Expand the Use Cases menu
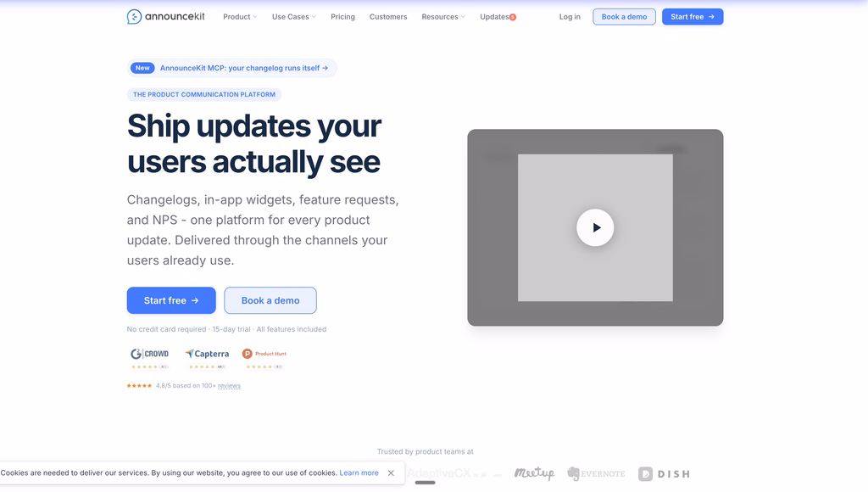The width and height of the screenshot is (868, 492). click(294, 17)
